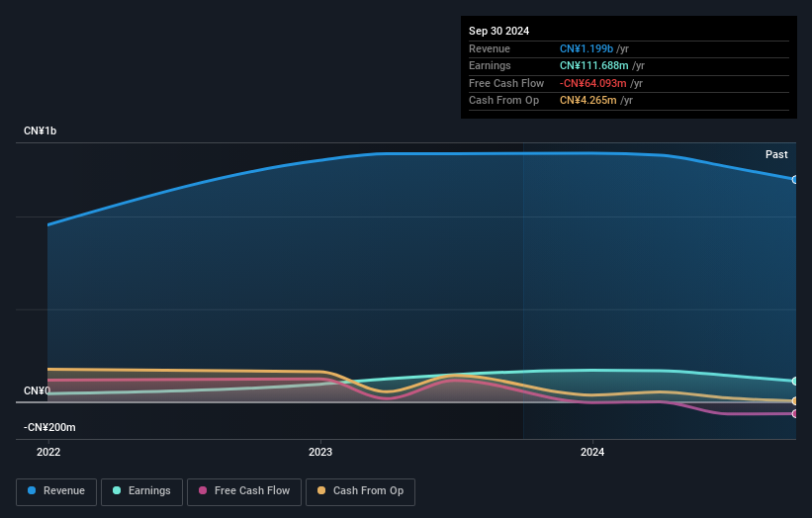Select the 2023 x-axis label

pyautogui.click(x=320, y=452)
